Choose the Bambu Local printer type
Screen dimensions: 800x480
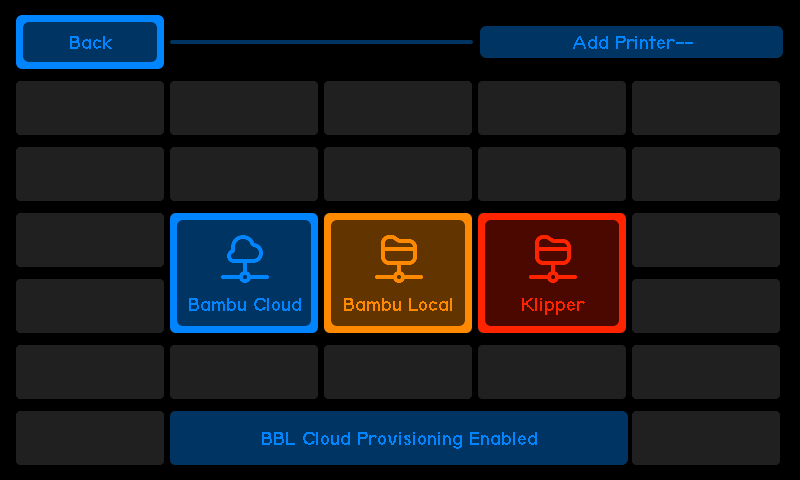click(x=398, y=273)
